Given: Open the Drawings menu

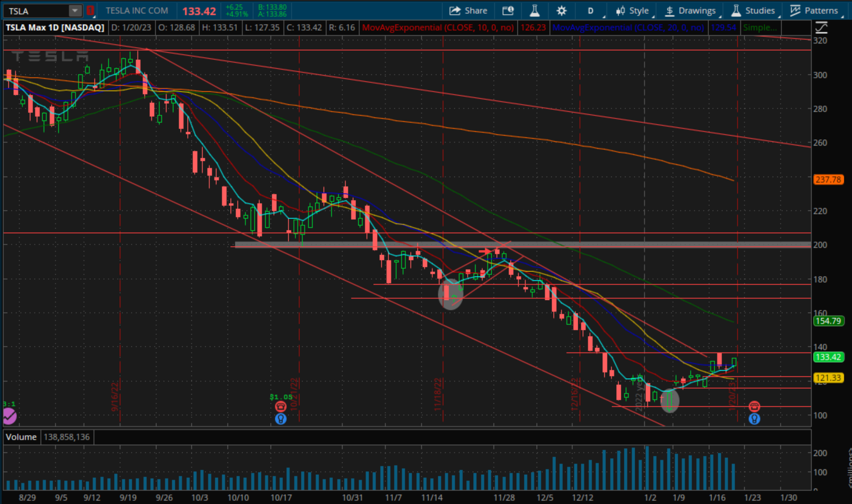Looking at the screenshot, I should tap(691, 11).
